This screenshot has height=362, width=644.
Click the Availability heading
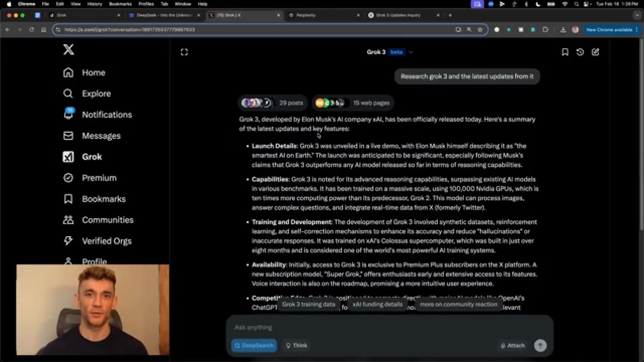269,264
